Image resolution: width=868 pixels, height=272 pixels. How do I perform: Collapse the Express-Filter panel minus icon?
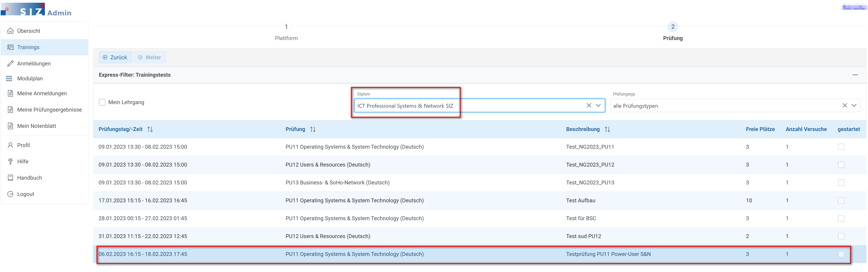click(855, 75)
